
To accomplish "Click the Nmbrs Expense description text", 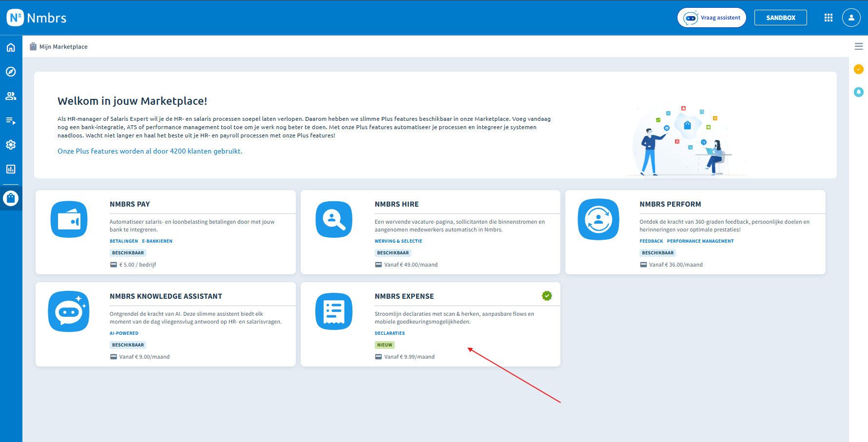I will (x=454, y=318).
